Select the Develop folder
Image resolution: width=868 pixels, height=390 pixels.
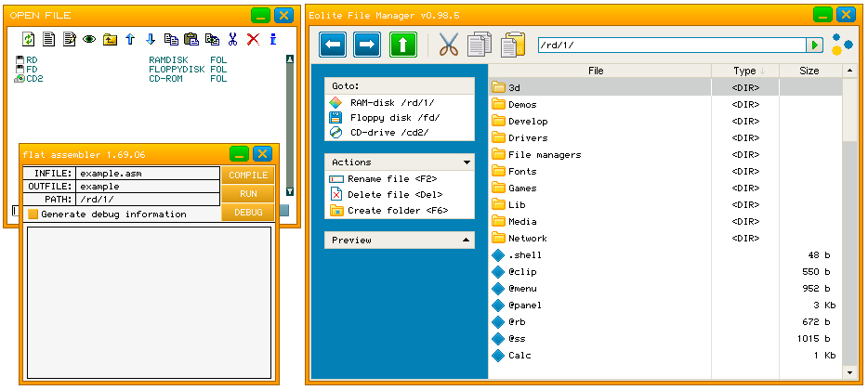(665, 121)
